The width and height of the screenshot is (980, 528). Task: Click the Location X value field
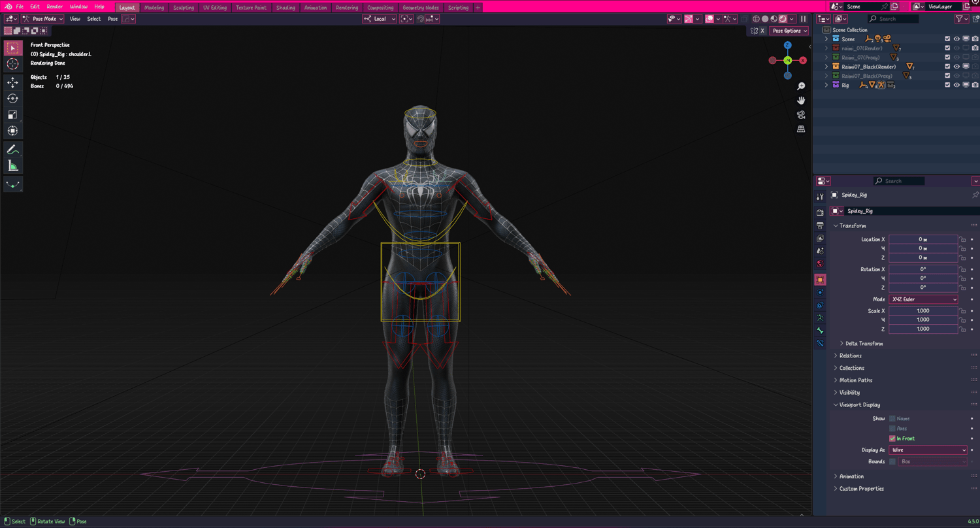[x=923, y=239]
